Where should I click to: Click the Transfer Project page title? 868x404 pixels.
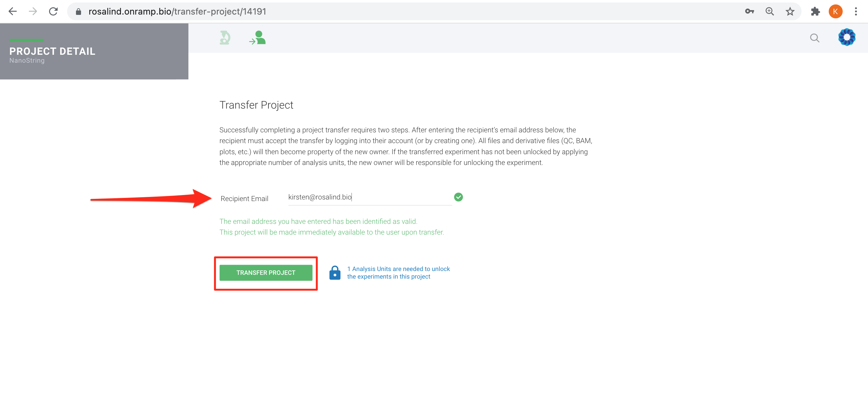pyautogui.click(x=256, y=105)
